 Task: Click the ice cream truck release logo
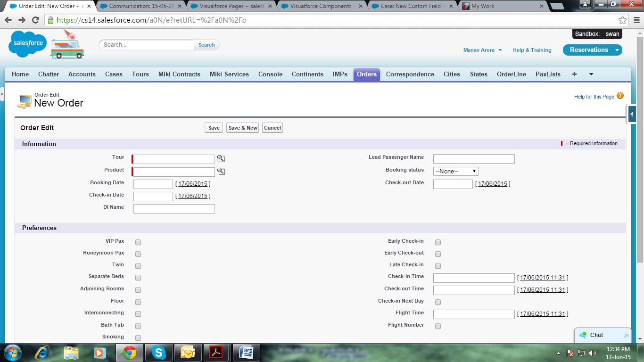point(67,45)
